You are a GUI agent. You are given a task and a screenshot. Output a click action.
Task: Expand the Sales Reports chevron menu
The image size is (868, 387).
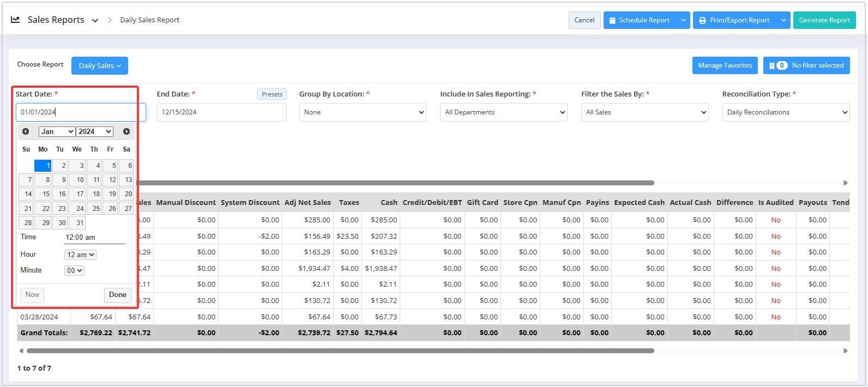point(95,21)
